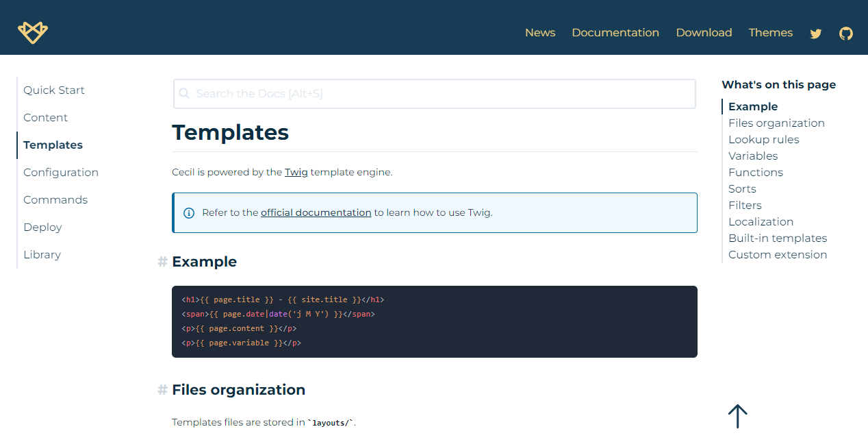Open the News page
868x442 pixels.
pyautogui.click(x=540, y=32)
